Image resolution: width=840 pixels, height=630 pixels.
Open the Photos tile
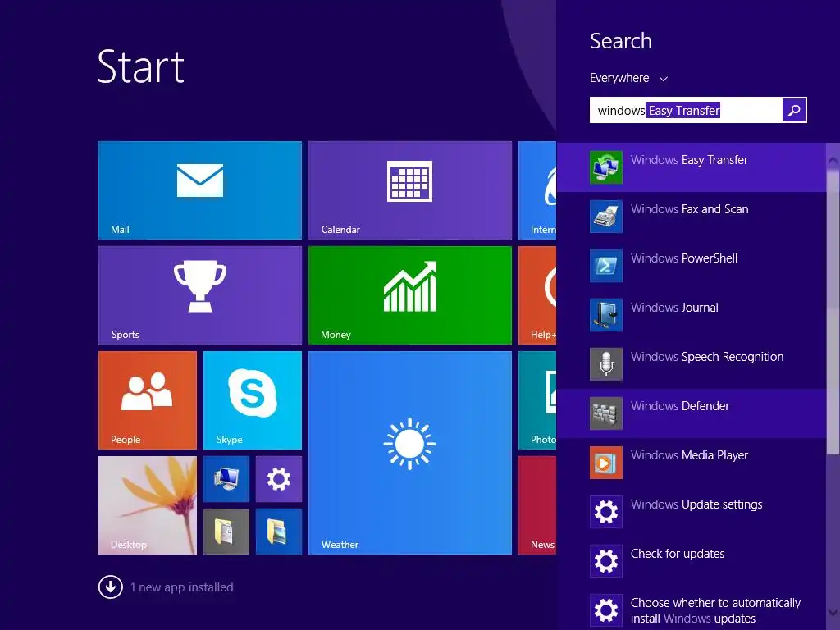tap(537, 400)
